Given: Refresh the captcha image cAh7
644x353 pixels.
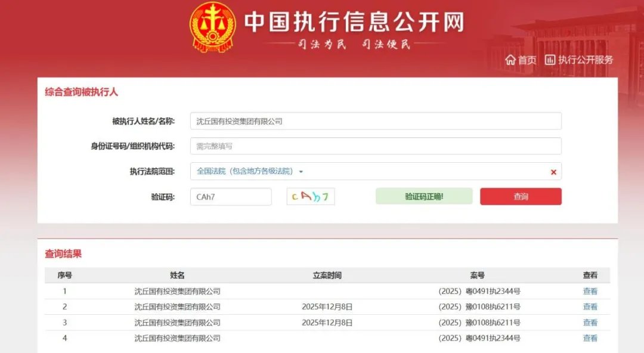Looking at the screenshot, I should [x=311, y=196].
